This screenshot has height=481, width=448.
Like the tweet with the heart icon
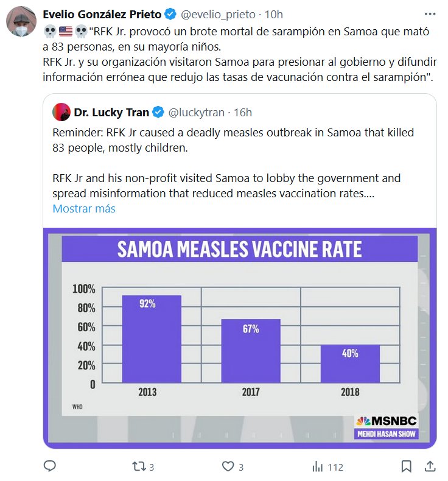[x=228, y=467]
